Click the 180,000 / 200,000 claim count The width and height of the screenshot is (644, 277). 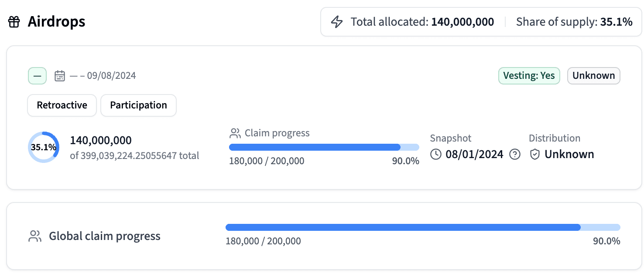pyautogui.click(x=267, y=161)
